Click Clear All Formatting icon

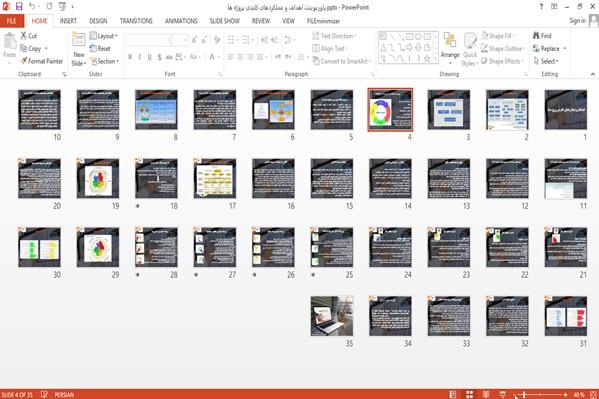click(x=217, y=40)
